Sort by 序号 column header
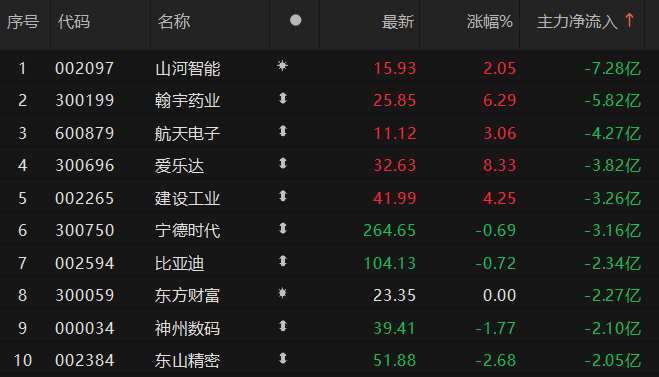The height and width of the screenshot is (377, 659). 23,21
